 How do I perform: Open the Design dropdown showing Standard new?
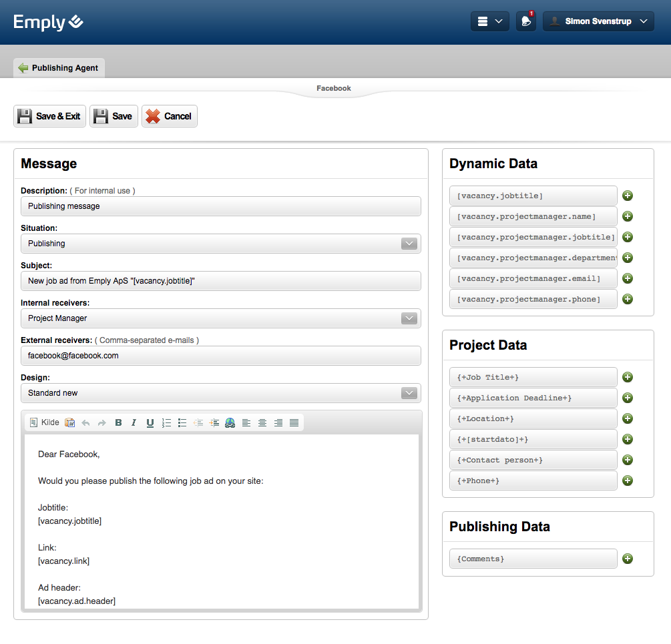click(x=409, y=393)
